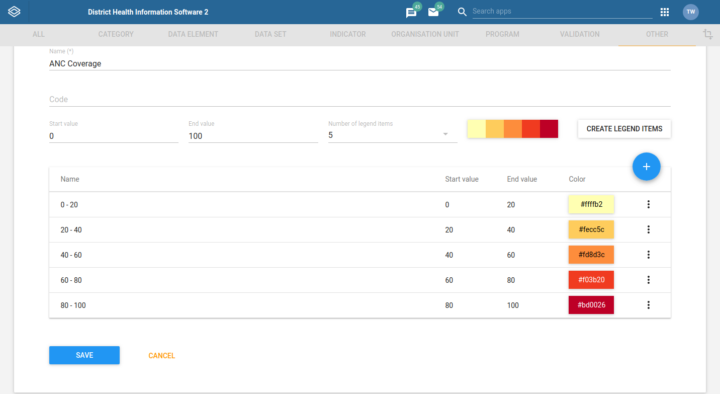720x394 pixels.
Task: Switch to the ORGANISATION UNIT tab
Action: coord(425,34)
